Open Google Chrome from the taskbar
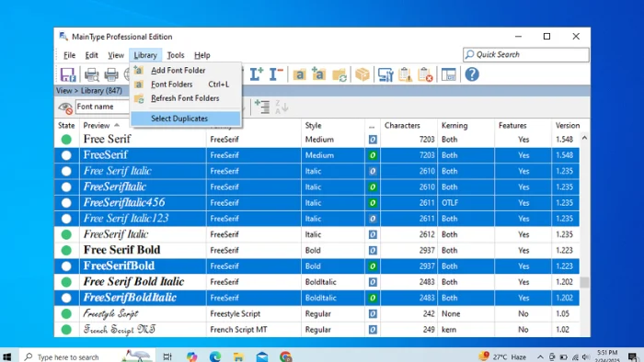 (x=285, y=356)
